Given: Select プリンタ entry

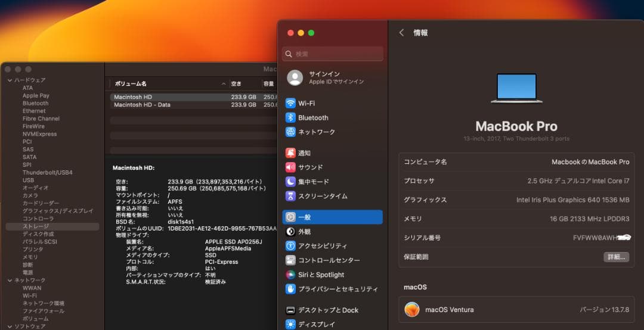Looking at the screenshot, I should tap(33, 249).
